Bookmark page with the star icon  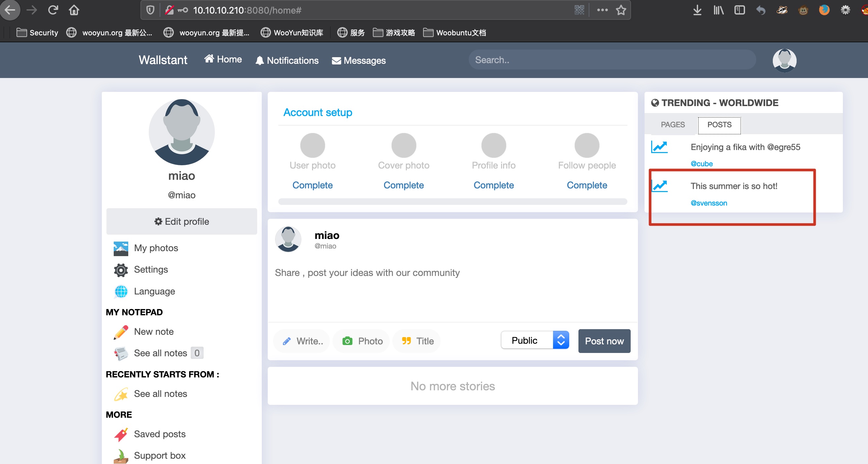pos(621,10)
